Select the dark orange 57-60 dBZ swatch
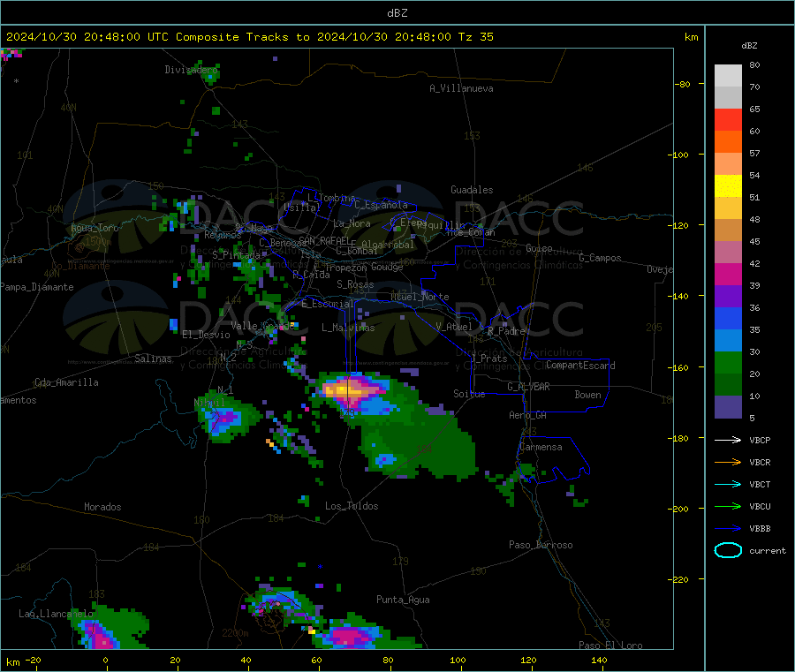795x672 pixels. [728, 142]
